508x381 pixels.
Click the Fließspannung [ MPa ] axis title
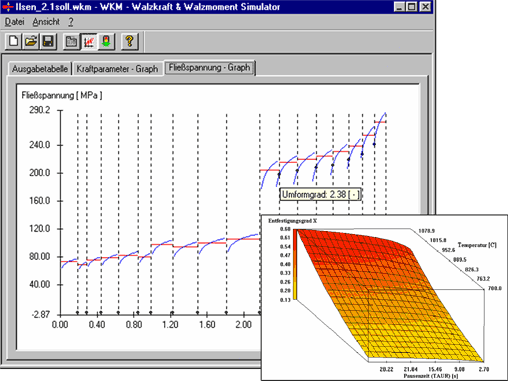click(x=62, y=95)
